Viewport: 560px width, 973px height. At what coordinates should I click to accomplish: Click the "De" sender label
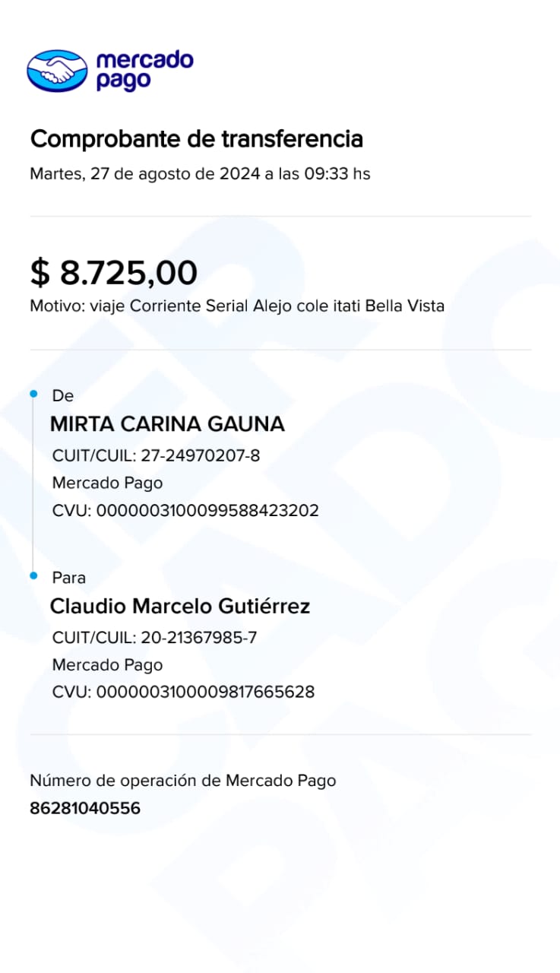coord(62,395)
